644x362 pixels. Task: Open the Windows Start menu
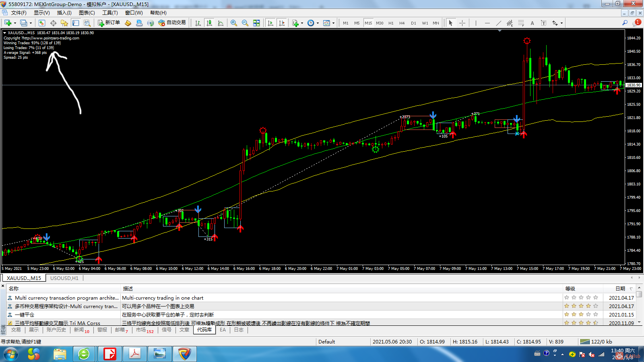pyautogui.click(x=11, y=354)
